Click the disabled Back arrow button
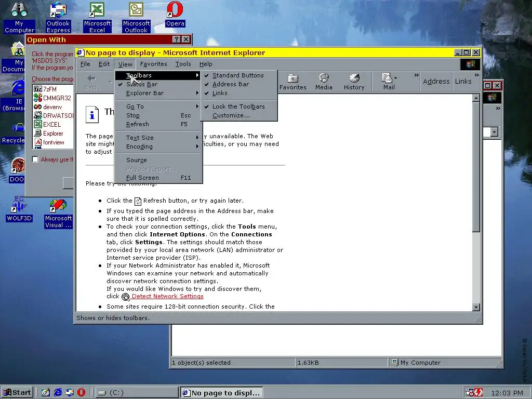532x399 pixels. (x=91, y=82)
